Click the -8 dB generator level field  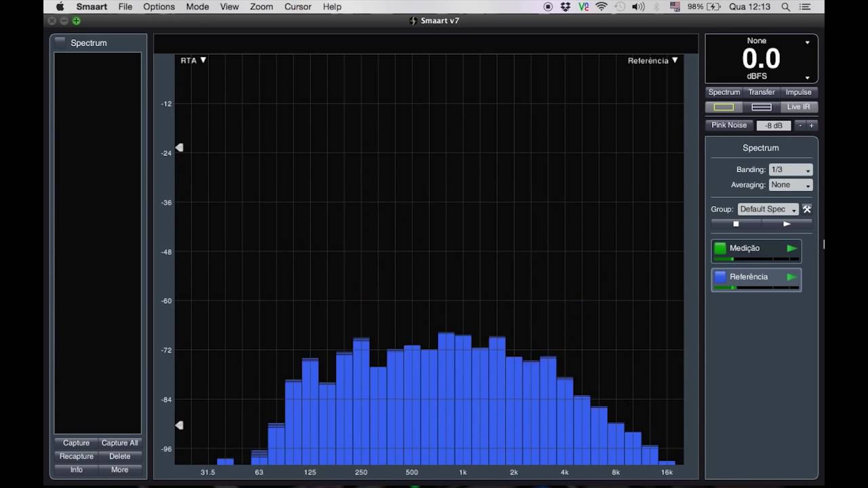[x=774, y=125]
